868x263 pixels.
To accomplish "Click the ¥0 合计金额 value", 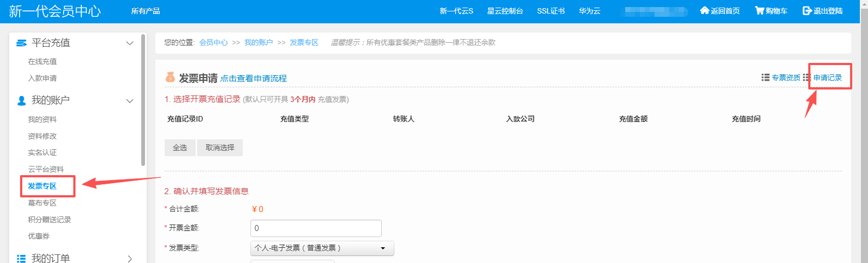I will [257, 209].
